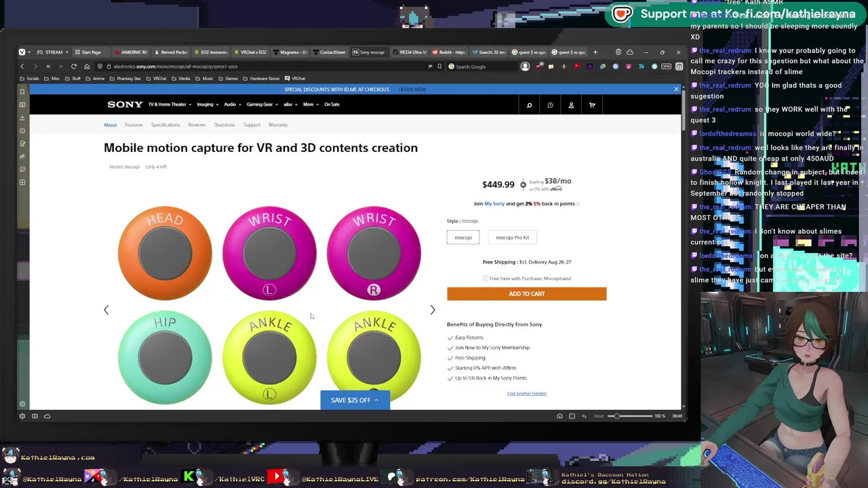This screenshot has height=488, width=868.
Task: Select the mocopi Pro Kit style option
Action: 512,237
